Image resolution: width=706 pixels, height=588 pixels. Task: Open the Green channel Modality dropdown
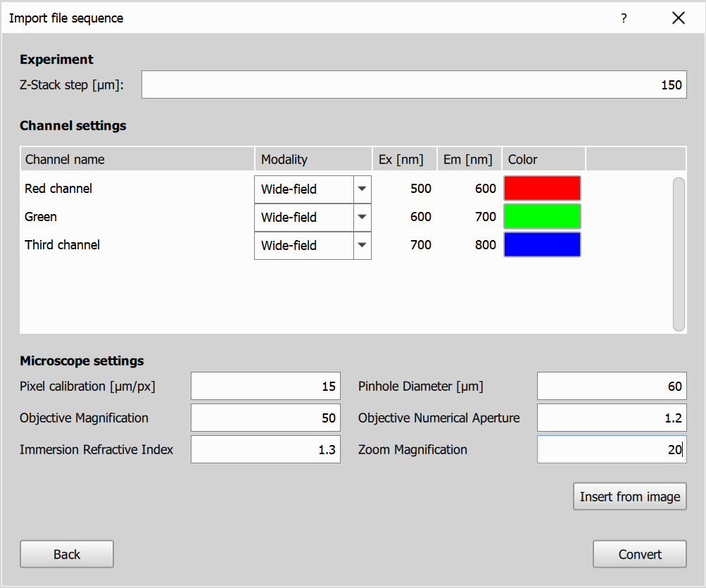[363, 217]
